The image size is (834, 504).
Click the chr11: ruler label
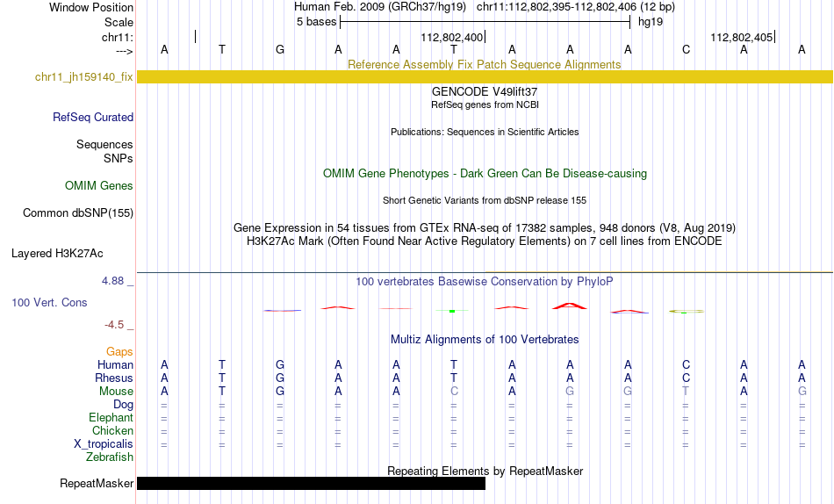118,37
